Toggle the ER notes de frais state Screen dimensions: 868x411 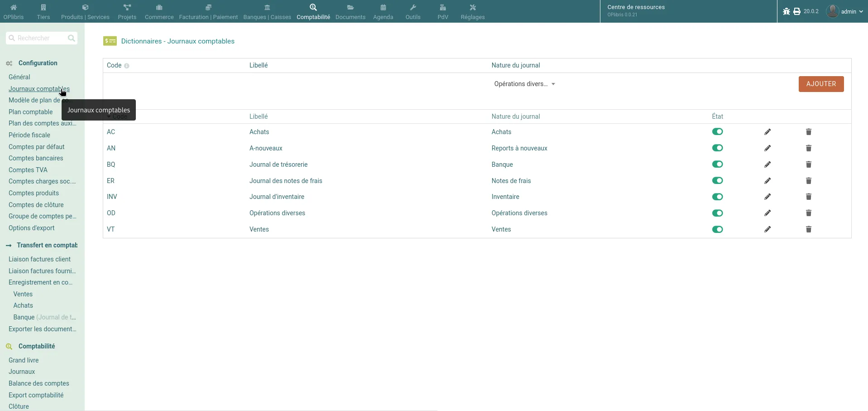(x=717, y=181)
